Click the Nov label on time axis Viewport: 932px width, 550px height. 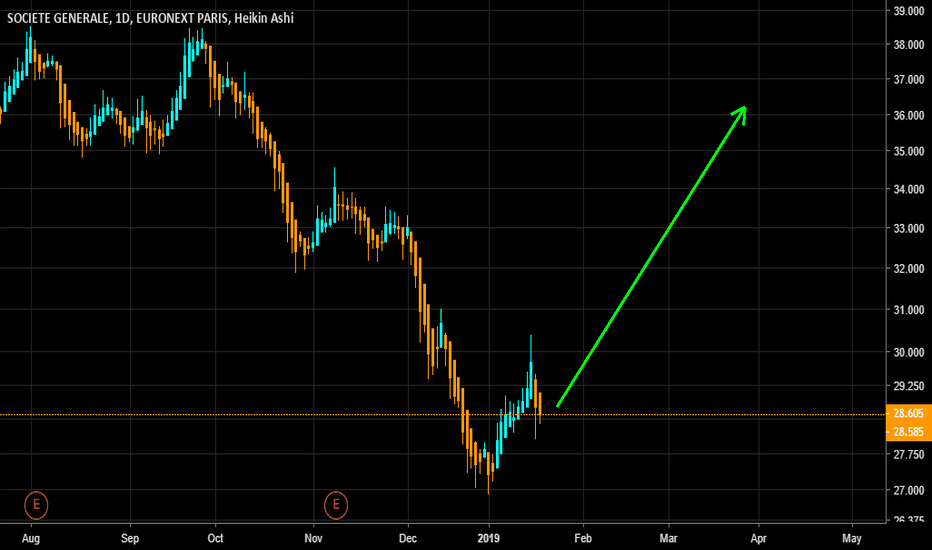[313, 539]
